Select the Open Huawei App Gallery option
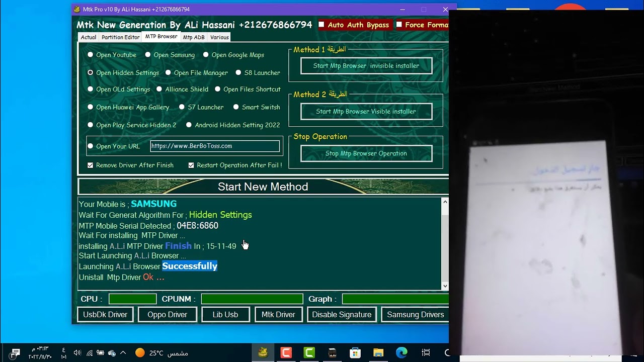The width and height of the screenshot is (644, 362). pyautogui.click(x=91, y=107)
